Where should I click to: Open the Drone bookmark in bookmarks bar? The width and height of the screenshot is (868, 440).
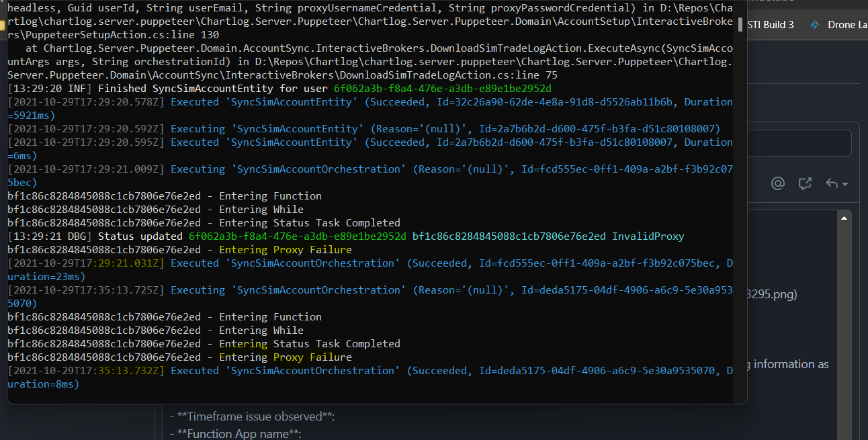[x=838, y=25]
